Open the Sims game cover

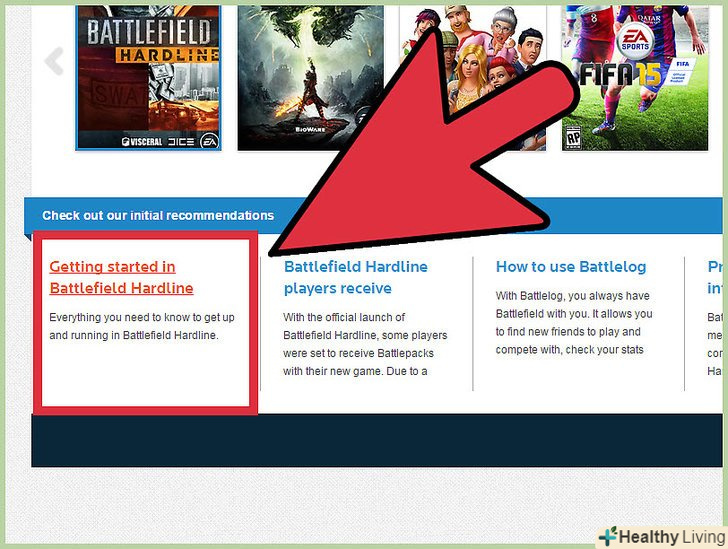(473, 78)
